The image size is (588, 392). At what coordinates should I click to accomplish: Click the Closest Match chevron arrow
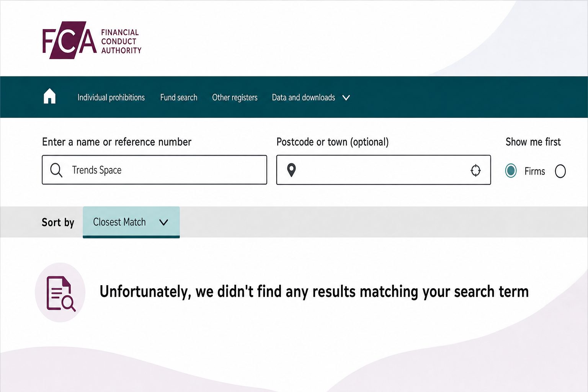click(x=163, y=222)
